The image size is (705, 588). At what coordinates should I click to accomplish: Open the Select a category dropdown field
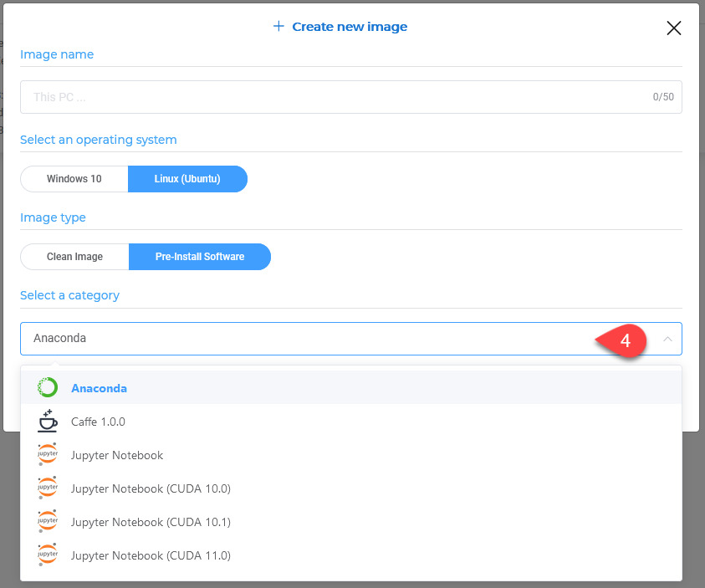tap(351, 339)
